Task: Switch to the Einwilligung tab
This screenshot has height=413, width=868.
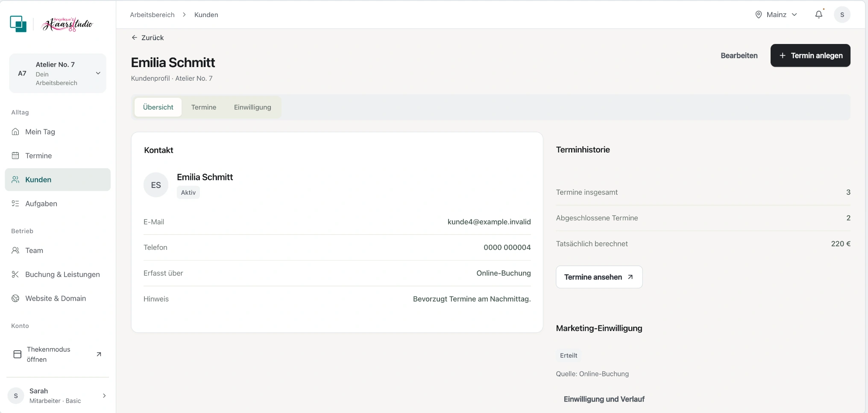Action: coord(252,107)
